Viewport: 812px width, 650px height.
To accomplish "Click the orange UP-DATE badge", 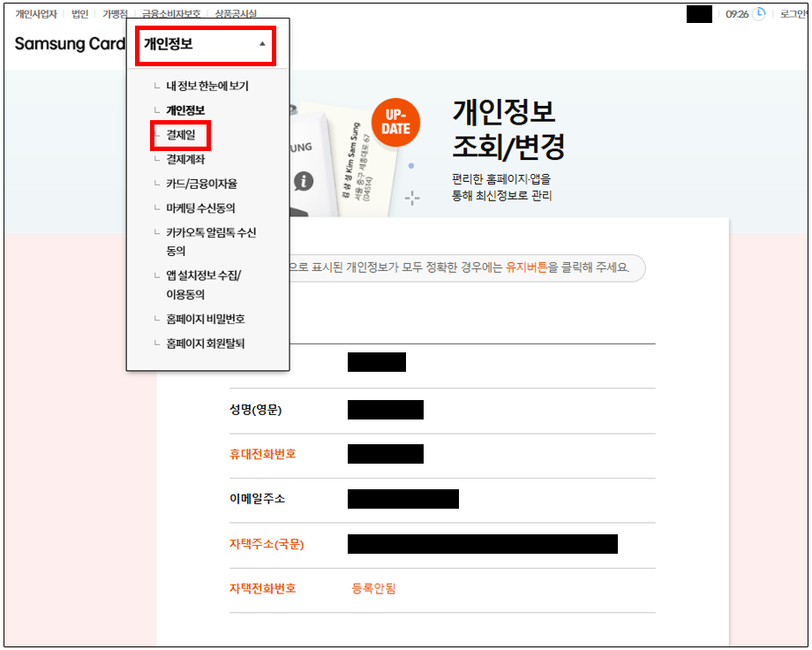I will coord(395,122).
